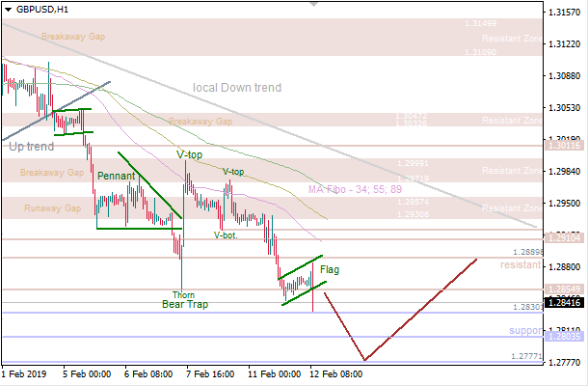This screenshot has height=386, width=588.
Task: Click the GBPUSD,H1 chart title
Action: (41, 8)
